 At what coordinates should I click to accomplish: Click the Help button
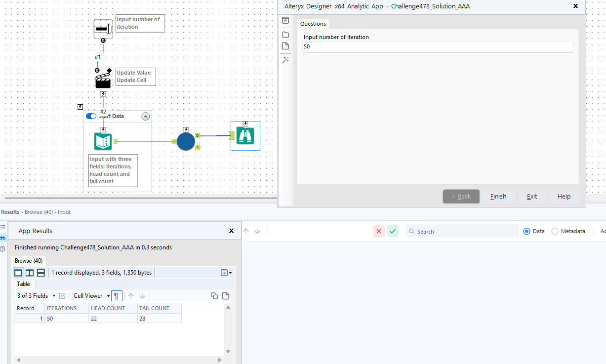pos(564,196)
